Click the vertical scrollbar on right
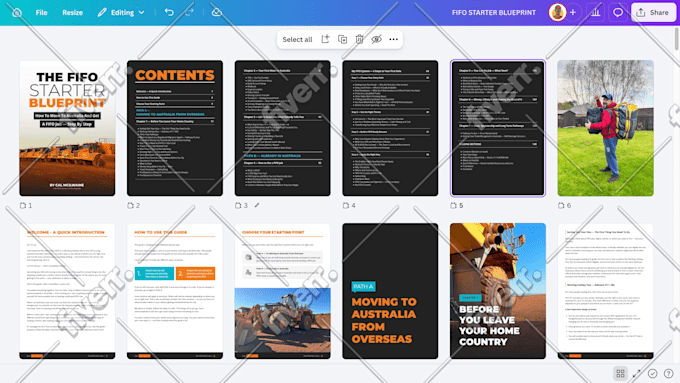This screenshot has width=680, height=383. coord(677,38)
